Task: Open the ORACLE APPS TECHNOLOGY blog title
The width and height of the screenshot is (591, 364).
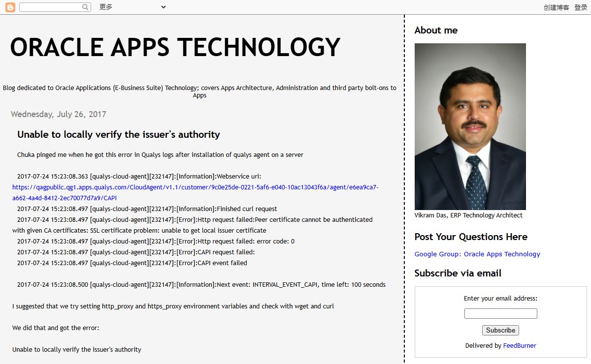Action: click(175, 48)
